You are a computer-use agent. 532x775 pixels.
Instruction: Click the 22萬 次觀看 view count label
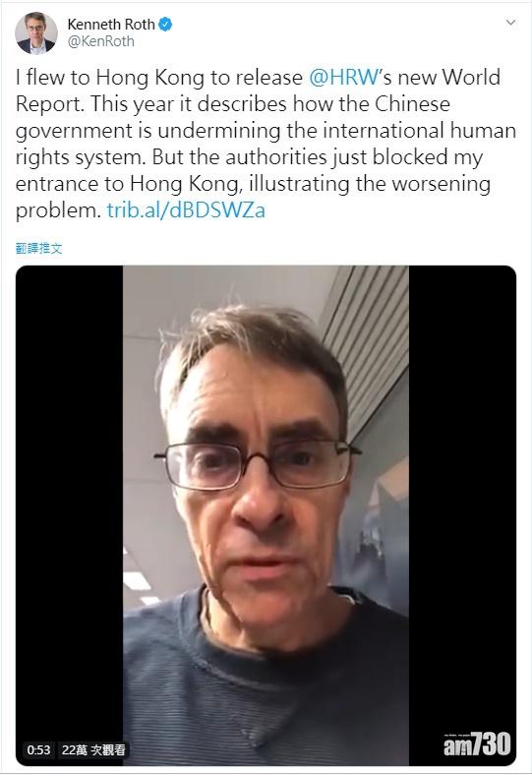point(93,749)
